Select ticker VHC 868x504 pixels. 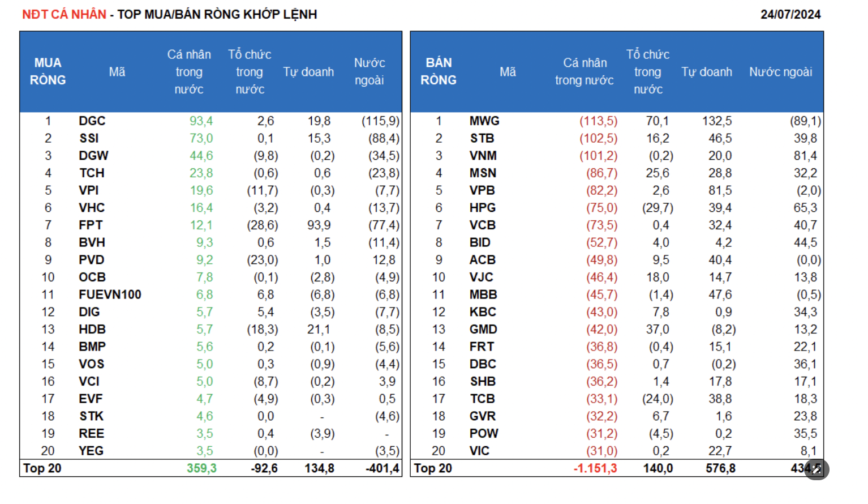92,208
